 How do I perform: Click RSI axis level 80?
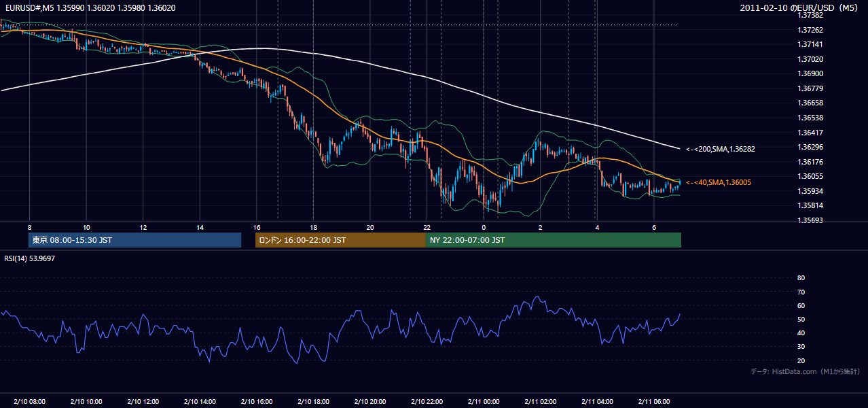(x=801, y=278)
